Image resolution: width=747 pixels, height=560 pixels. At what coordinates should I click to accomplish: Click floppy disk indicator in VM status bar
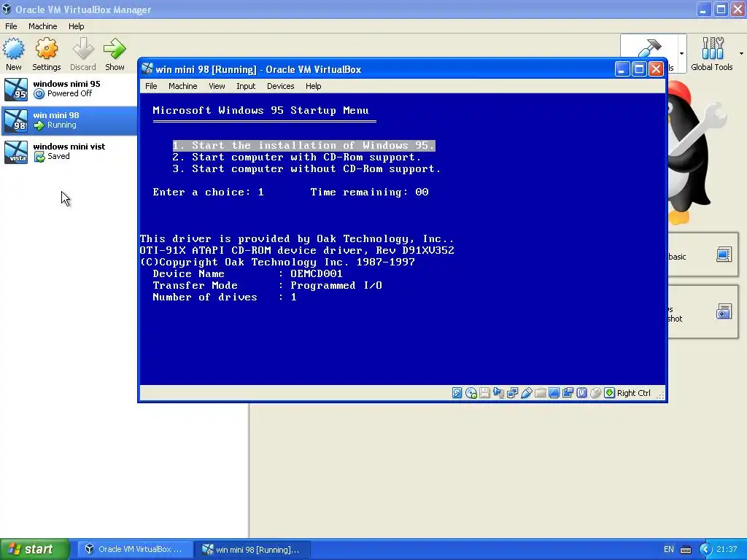tap(484, 393)
